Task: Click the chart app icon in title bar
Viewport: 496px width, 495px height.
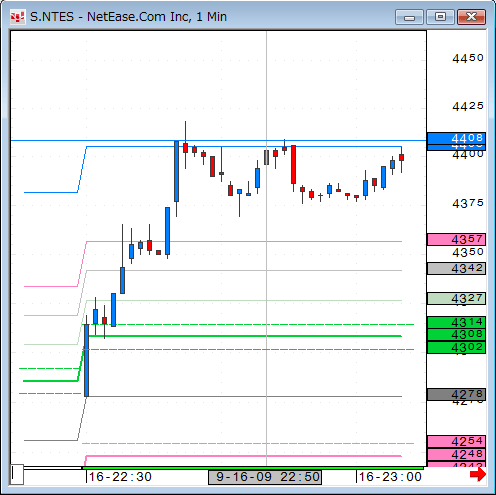Action: point(17,17)
